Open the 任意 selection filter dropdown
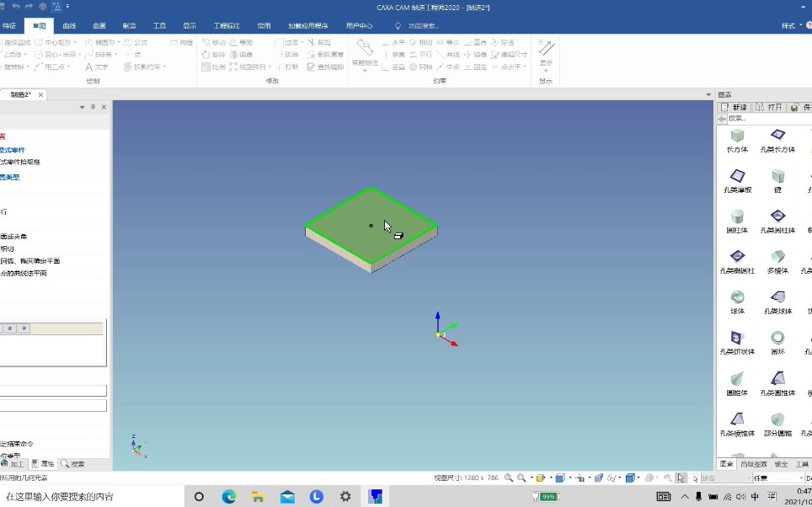This screenshot has height=507, width=812. (x=777, y=478)
